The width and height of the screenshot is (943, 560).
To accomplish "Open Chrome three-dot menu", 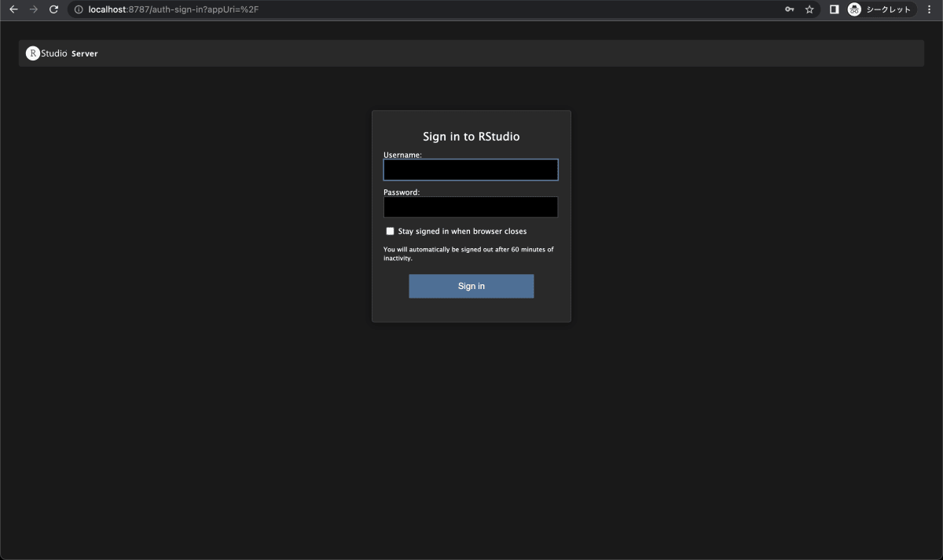I will 930,9.
